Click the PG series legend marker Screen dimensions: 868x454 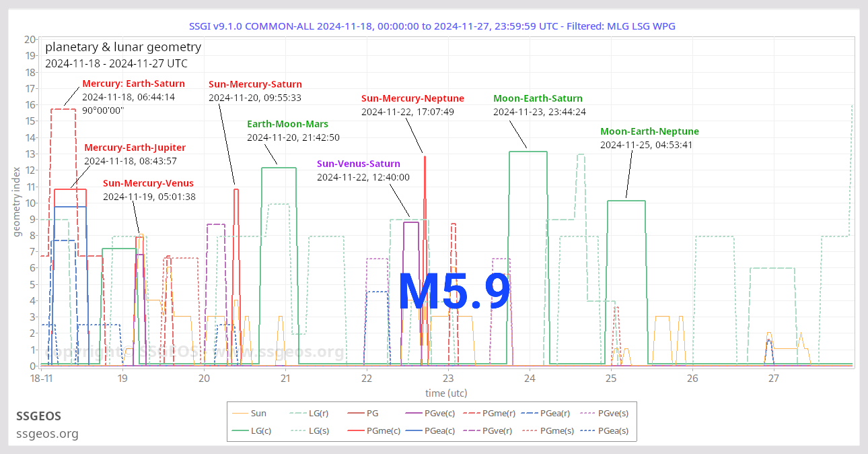[x=355, y=413]
